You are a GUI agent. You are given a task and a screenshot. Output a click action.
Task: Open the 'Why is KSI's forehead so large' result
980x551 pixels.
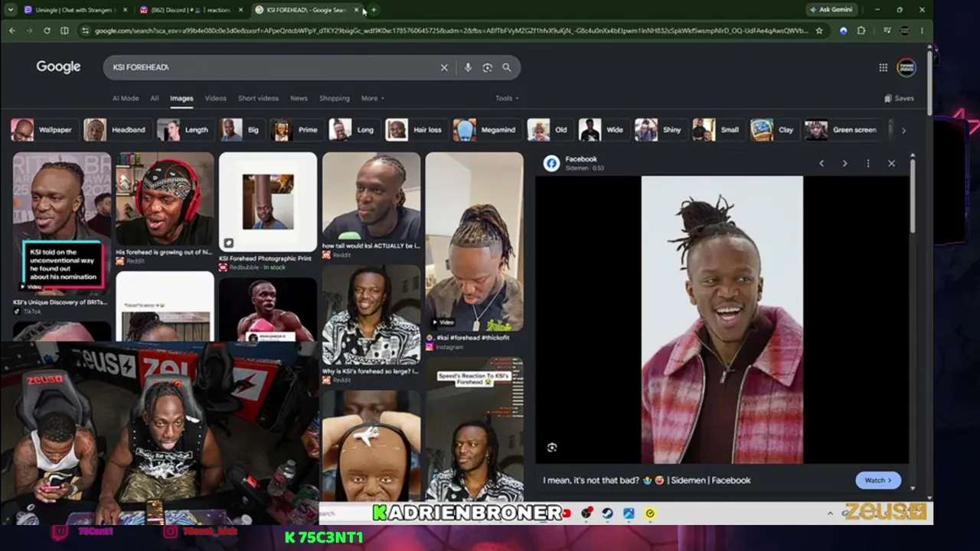(371, 325)
